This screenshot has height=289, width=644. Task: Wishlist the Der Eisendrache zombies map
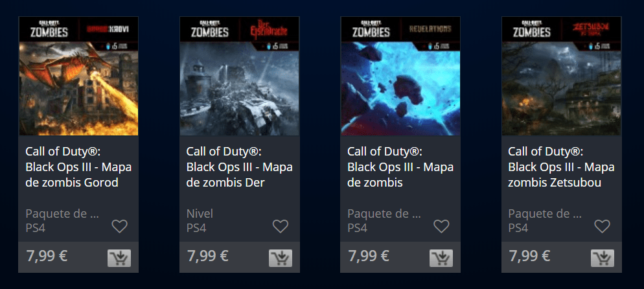(281, 226)
